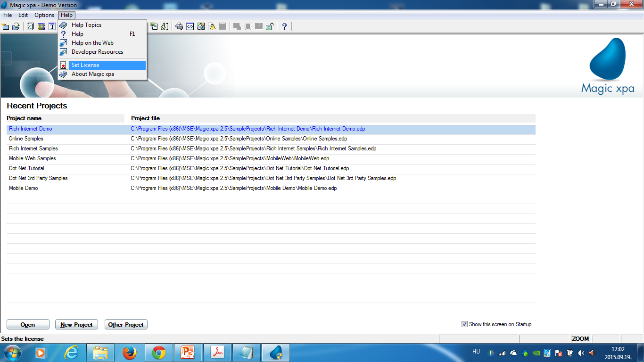Open PowerPoint from the taskbar
The width and height of the screenshot is (644, 362).
(x=188, y=353)
